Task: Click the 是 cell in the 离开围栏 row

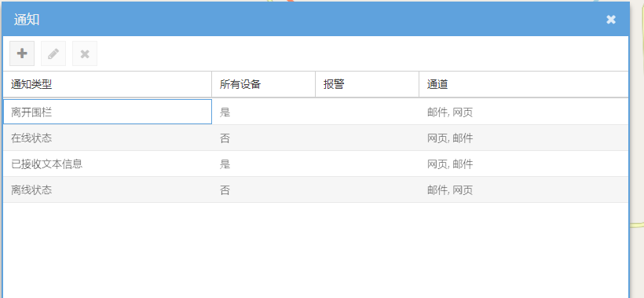Action: (264, 112)
